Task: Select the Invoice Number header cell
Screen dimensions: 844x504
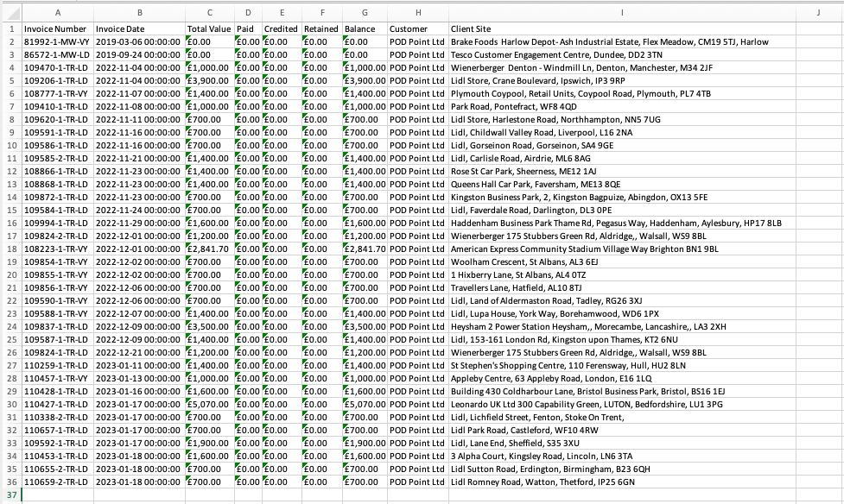Action: point(57,28)
